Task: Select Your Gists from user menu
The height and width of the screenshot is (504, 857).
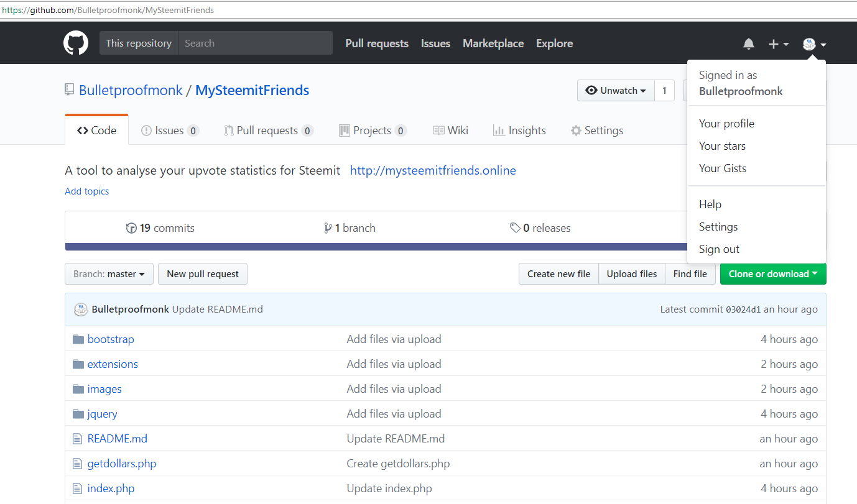Action: 756,168
